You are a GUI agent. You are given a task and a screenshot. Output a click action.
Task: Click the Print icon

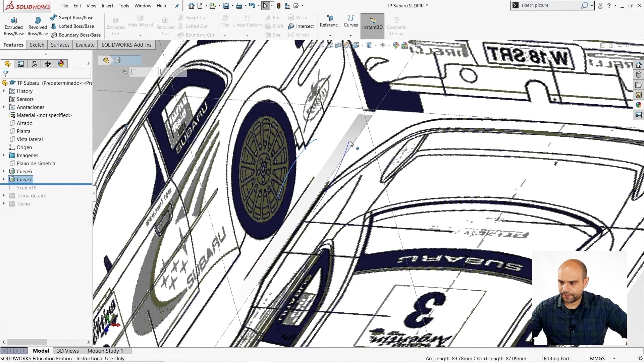(x=239, y=6)
